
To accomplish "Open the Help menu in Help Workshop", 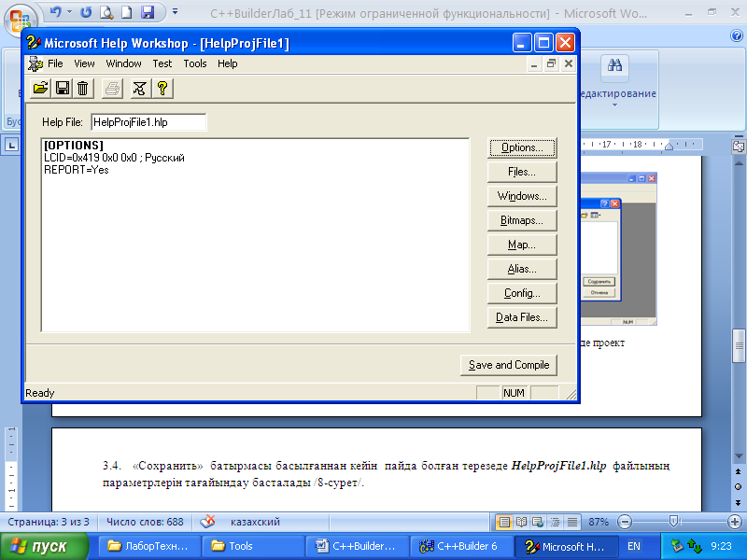I will (x=227, y=63).
